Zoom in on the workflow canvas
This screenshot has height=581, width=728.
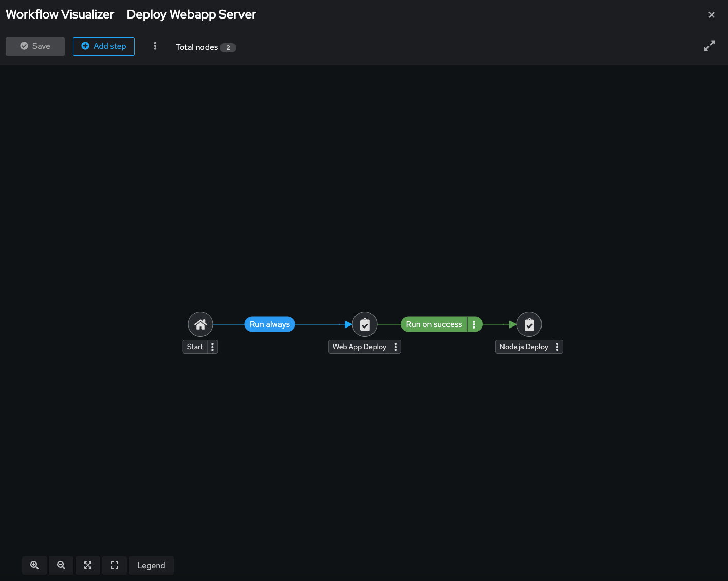pos(34,565)
